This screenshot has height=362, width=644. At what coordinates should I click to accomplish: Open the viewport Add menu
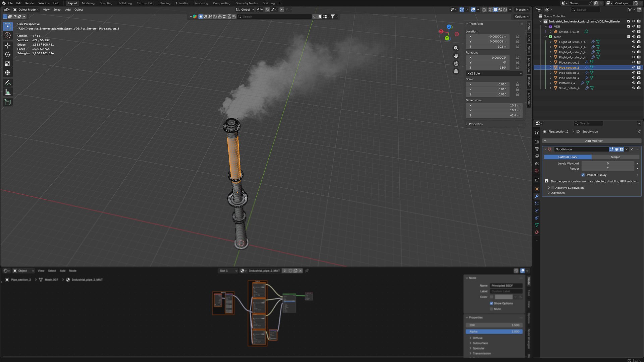pos(68,10)
